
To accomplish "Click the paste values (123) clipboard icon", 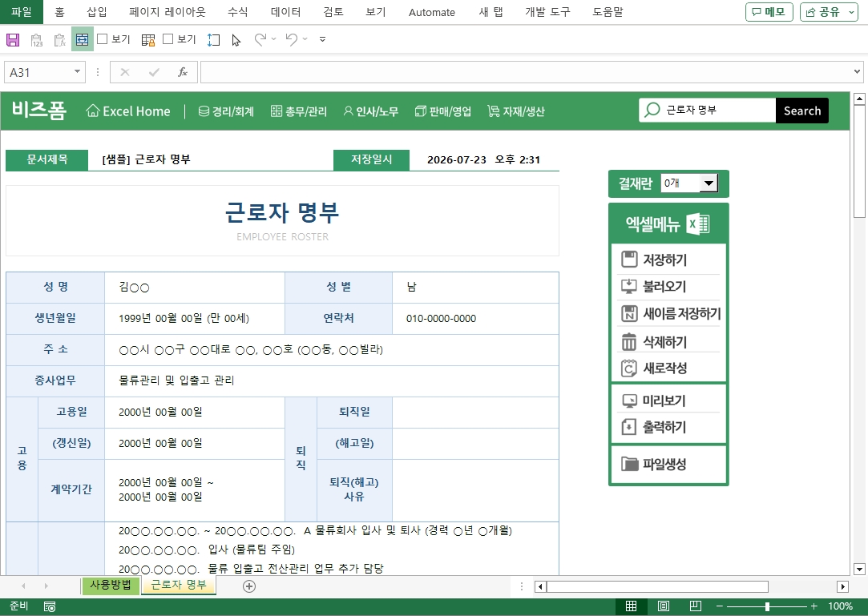I will tap(37, 40).
